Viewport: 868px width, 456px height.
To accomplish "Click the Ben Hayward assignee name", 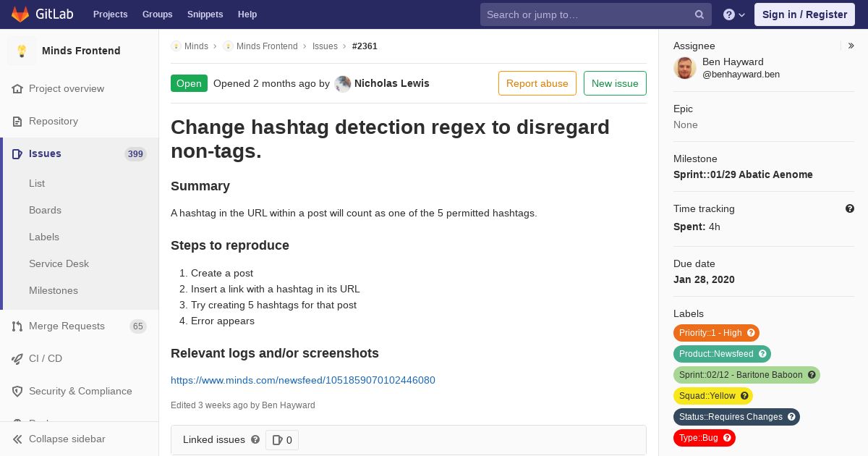I will tap(733, 62).
